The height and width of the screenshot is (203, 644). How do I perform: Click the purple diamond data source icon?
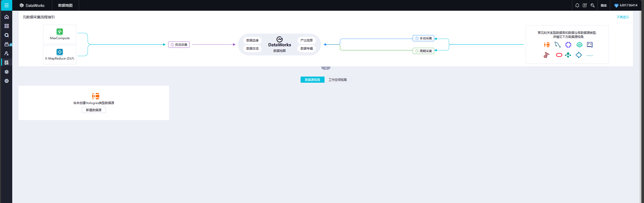coord(568,45)
